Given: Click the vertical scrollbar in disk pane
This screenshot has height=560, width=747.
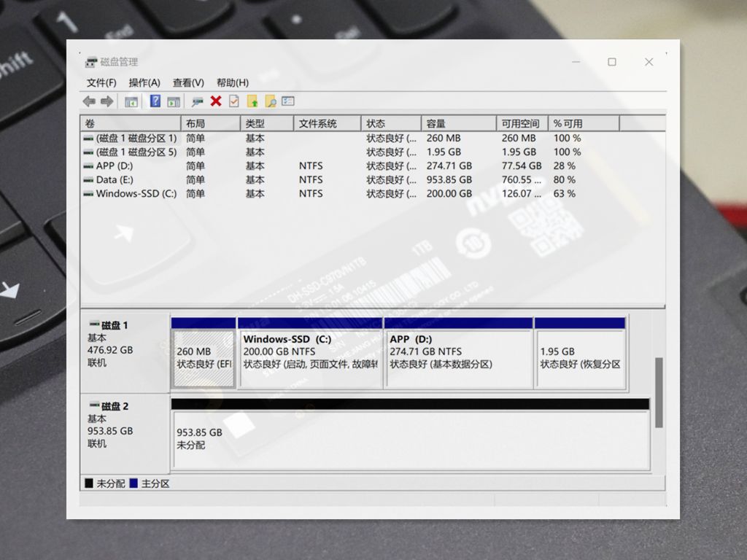Looking at the screenshot, I should coord(659,392).
